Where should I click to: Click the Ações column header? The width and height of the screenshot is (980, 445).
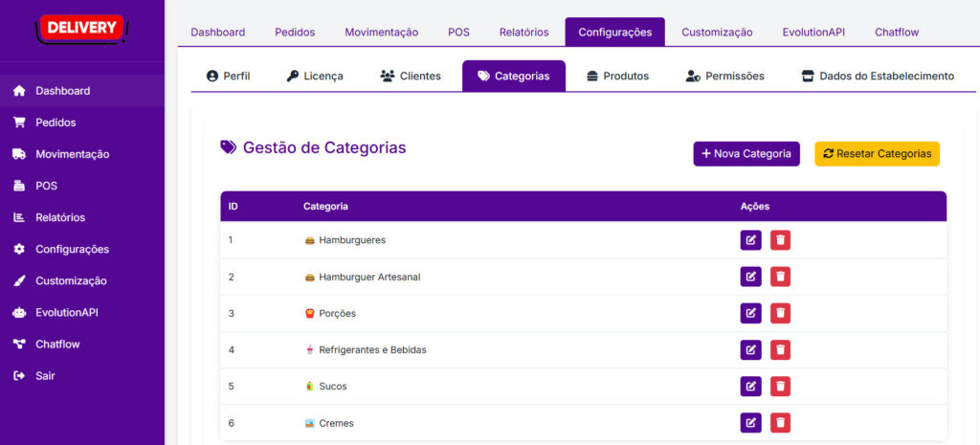(754, 207)
